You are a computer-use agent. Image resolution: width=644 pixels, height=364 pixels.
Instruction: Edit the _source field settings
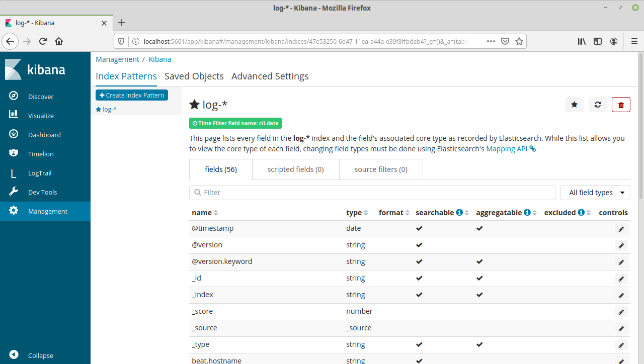[x=620, y=328]
